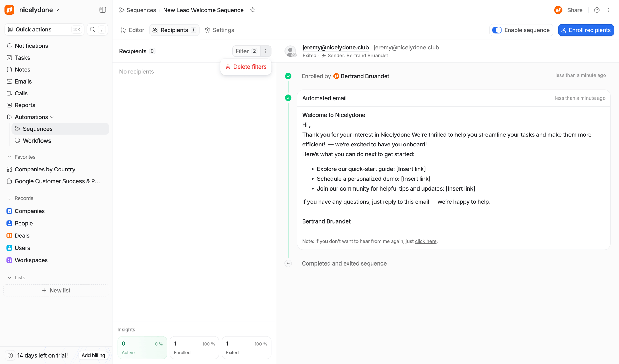
Task: Open search with the magnifier icon
Action: (x=92, y=29)
